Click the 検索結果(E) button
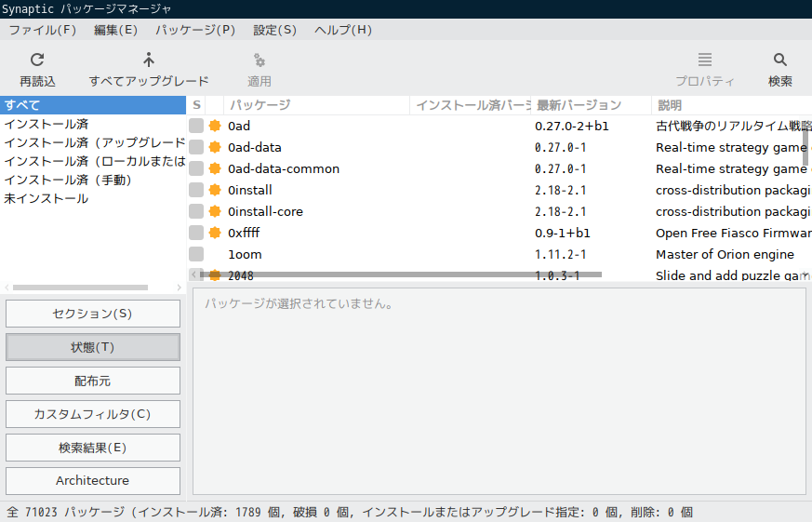The width and height of the screenshot is (812, 522). pos(93,448)
